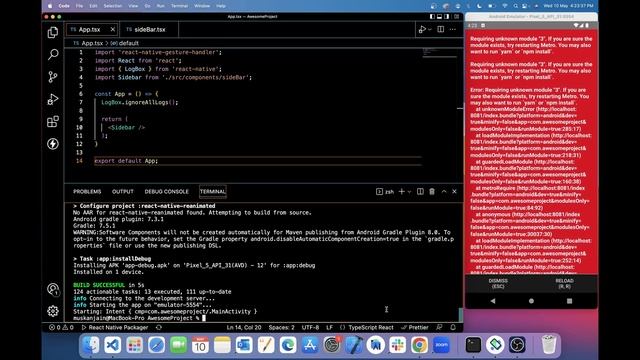640x360 pixels.
Task: Open the OUTPUT panel tab
Action: 122,191
